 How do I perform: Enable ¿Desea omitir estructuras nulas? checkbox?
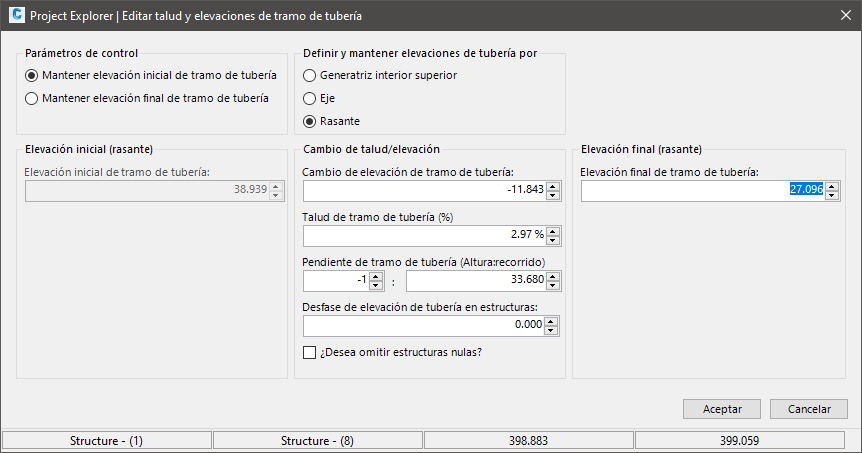[x=310, y=352]
